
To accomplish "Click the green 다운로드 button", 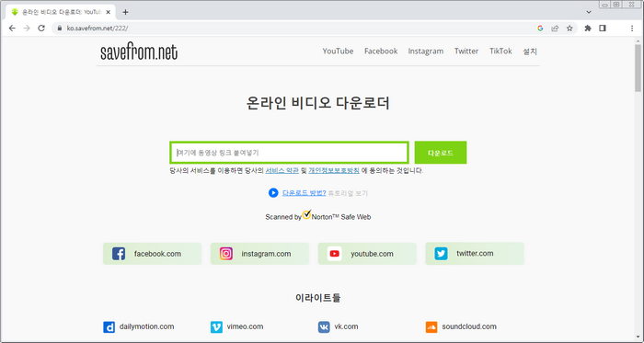I will [441, 153].
